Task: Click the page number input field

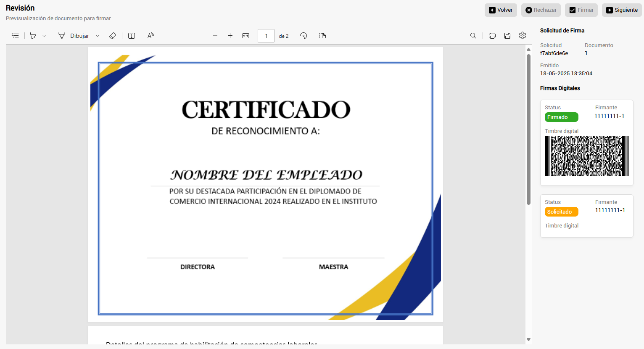Action: pos(266,36)
